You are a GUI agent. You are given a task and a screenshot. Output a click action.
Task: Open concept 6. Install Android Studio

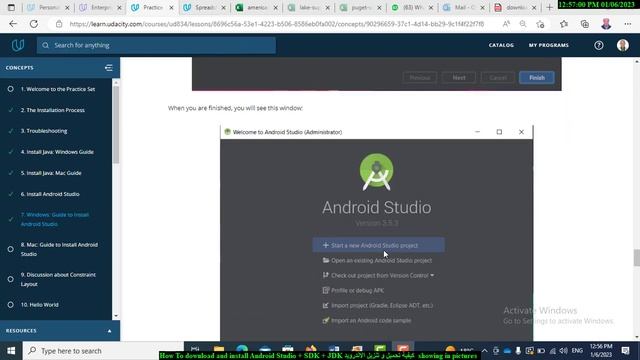50,194
